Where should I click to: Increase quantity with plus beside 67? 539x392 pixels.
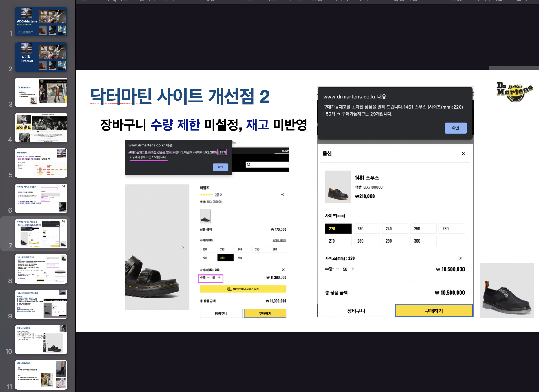[x=219, y=277]
